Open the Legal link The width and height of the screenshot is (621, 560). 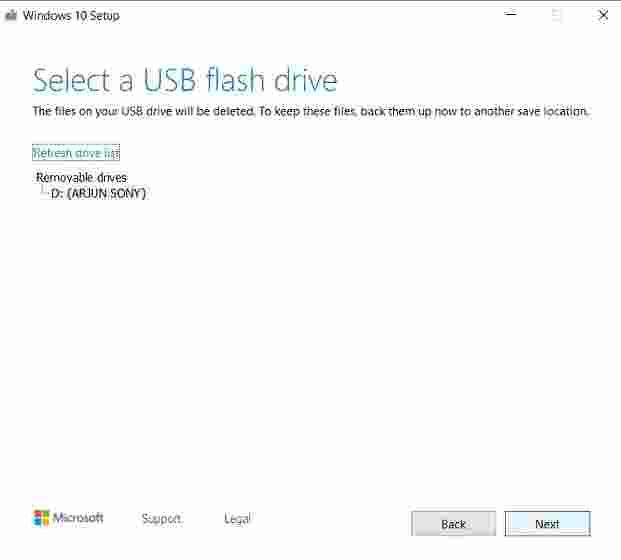point(237,518)
